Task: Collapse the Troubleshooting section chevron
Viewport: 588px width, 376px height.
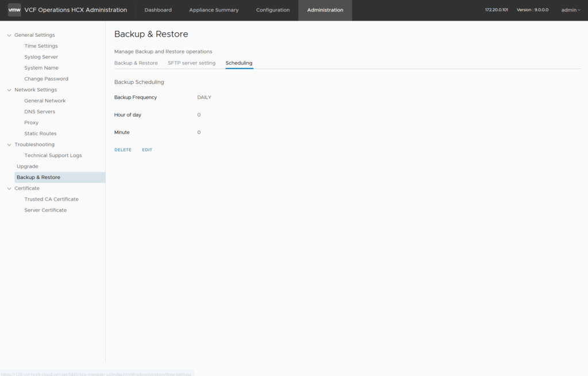Action: pyautogui.click(x=9, y=144)
